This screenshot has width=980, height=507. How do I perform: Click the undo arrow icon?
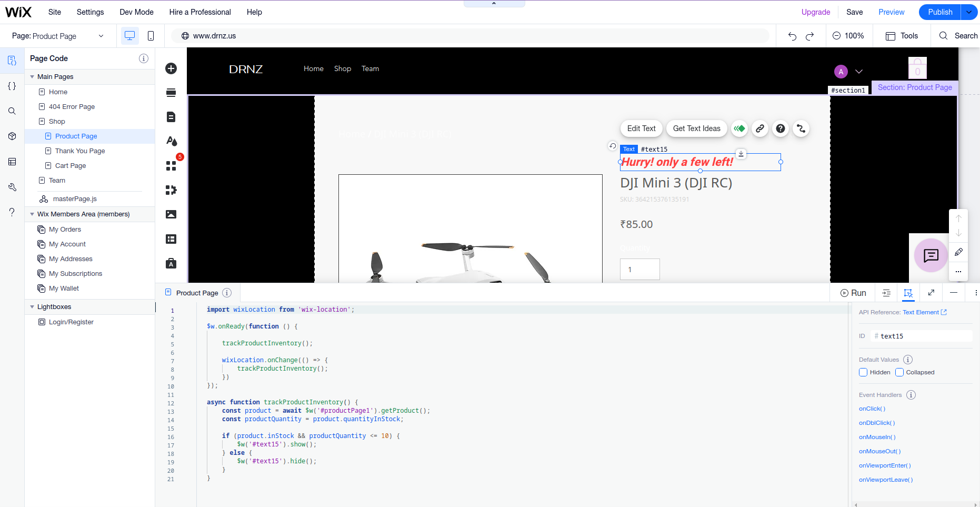pos(792,36)
